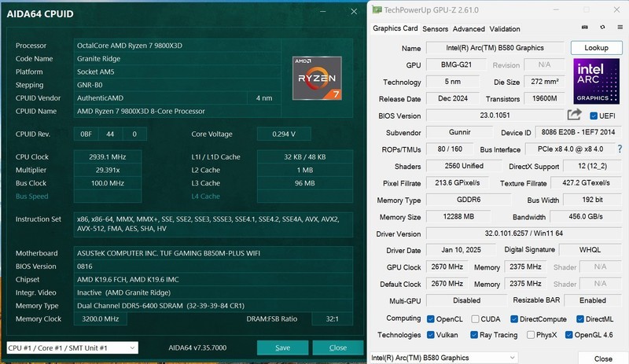Image resolution: width=629 pixels, height=364 pixels.
Task: Click the Platform value Socket AM5
Action: point(176,72)
